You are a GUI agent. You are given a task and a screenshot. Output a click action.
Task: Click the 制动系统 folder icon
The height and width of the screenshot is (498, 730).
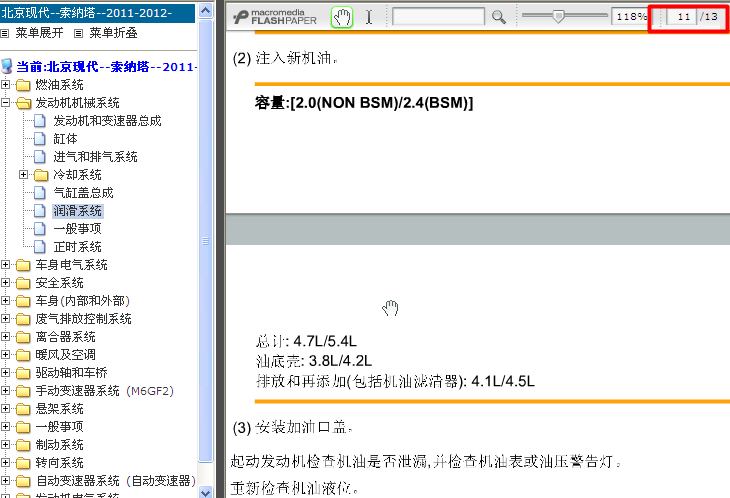pos(23,445)
